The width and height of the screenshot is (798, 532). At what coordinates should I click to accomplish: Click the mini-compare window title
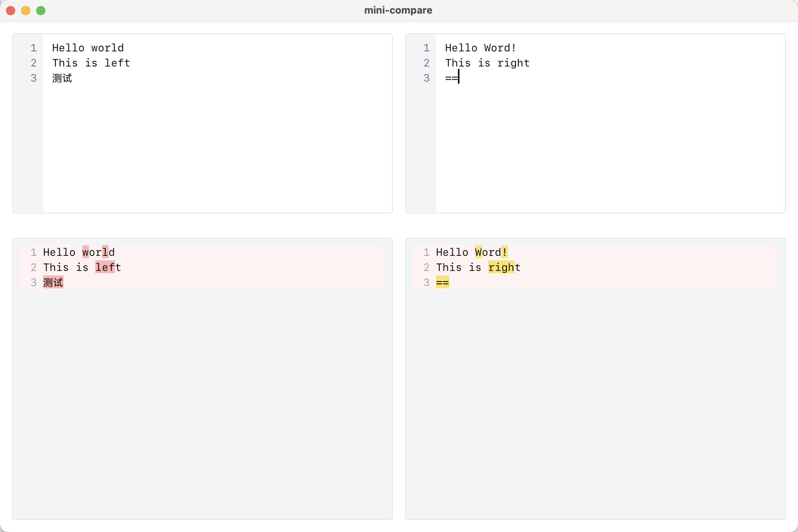pos(398,10)
